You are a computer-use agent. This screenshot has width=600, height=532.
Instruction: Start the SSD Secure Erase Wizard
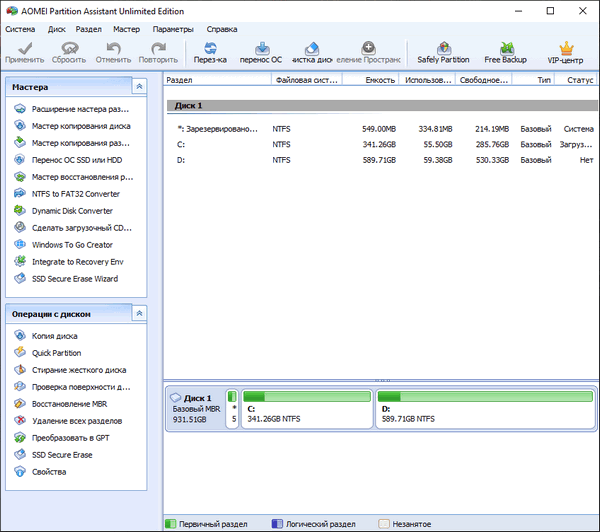[74, 278]
